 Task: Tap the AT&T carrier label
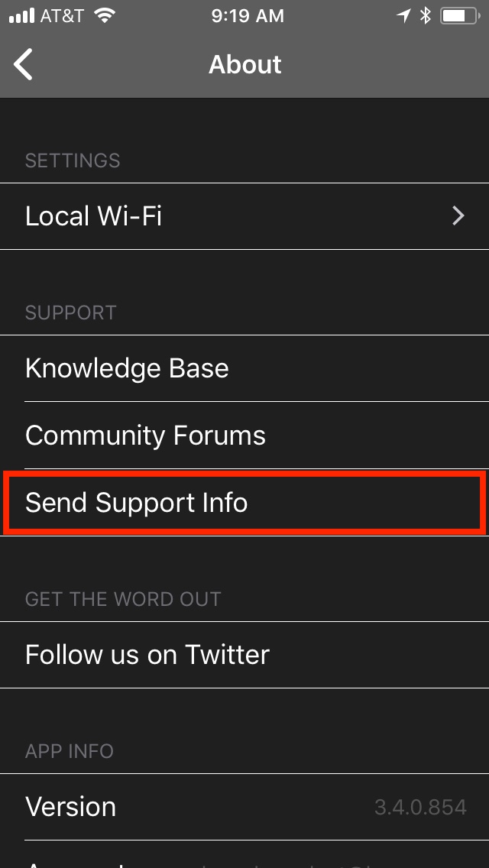(x=62, y=16)
